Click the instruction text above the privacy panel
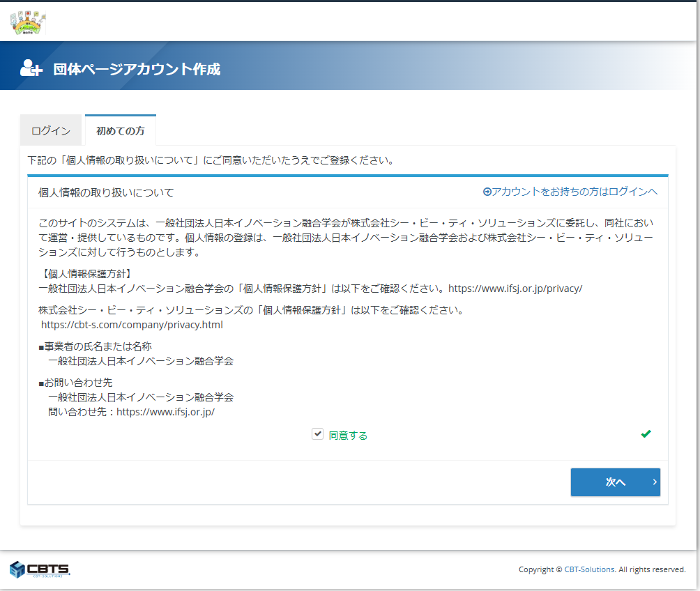 point(211,160)
